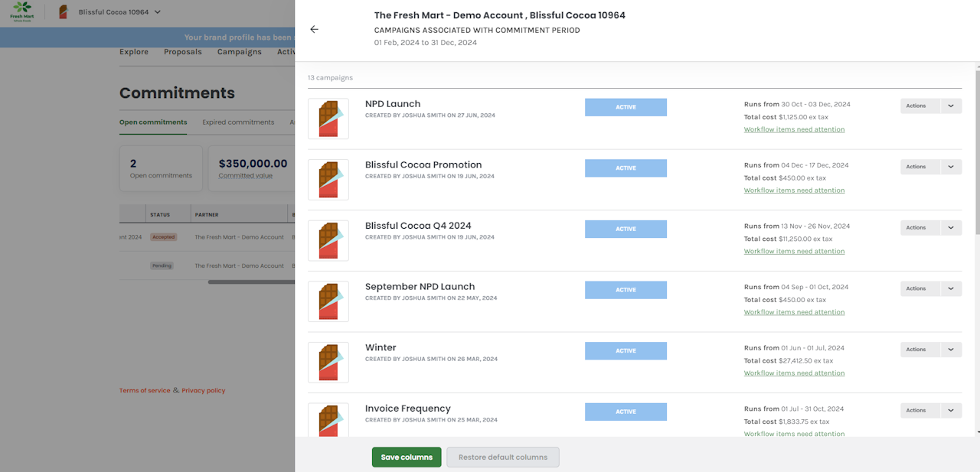Select the Winter campaign chocolate thumbnail
The image size is (980, 472).
tap(328, 362)
